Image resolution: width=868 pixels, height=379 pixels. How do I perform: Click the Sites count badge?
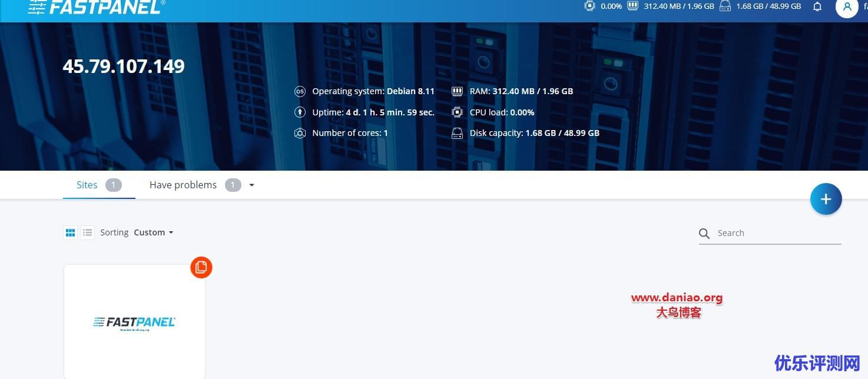[x=114, y=185]
